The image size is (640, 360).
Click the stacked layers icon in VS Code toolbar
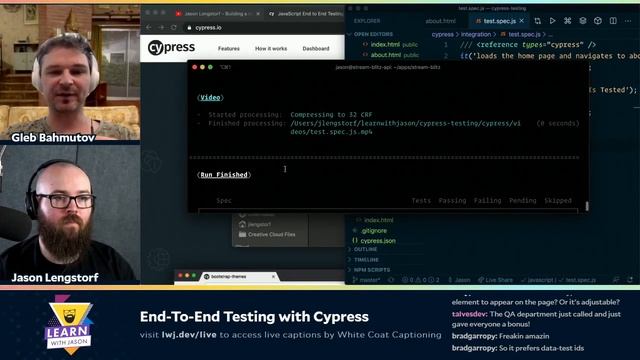(583, 21)
